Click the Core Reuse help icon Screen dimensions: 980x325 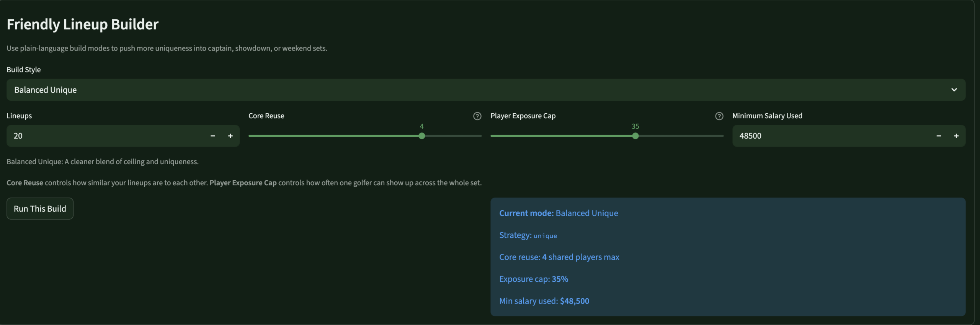[477, 116]
